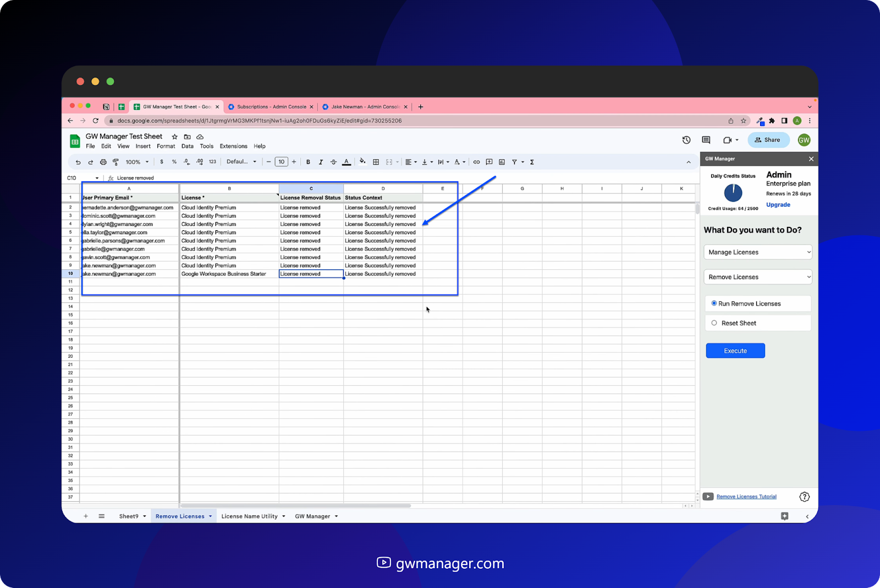Open the text color picker
This screenshot has height=588, width=880.
click(346, 162)
